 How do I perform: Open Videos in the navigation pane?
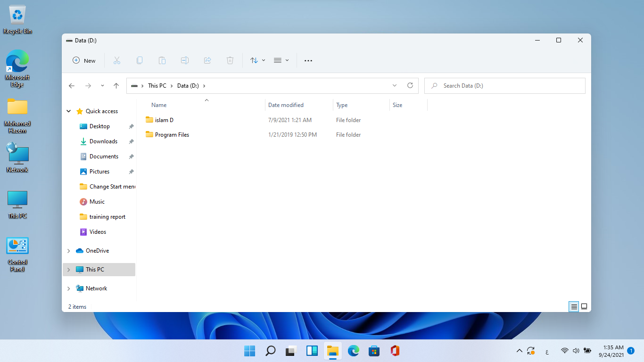point(98,232)
